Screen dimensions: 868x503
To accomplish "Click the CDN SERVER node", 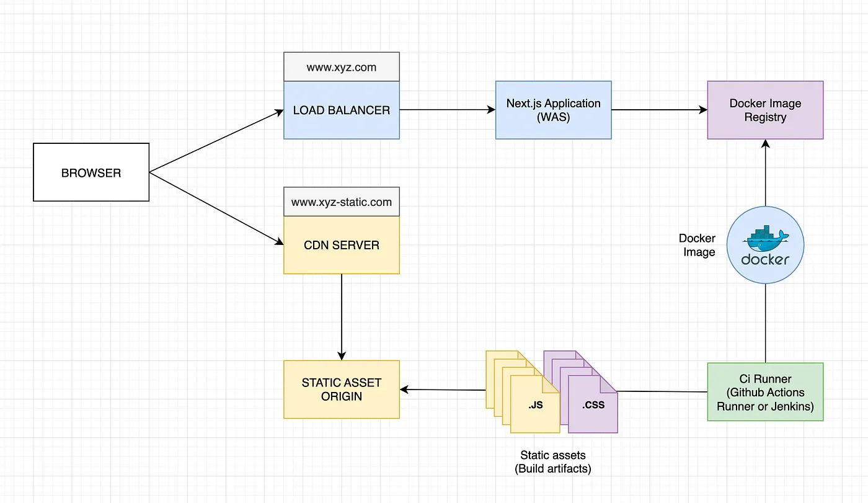I will click(342, 245).
